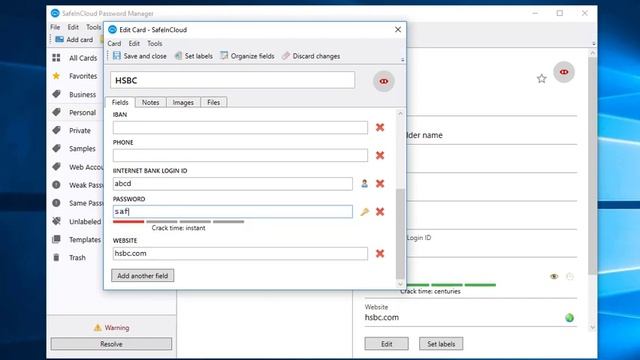The height and width of the screenshot is (360, 640).
Task: Select the Personal label in sidebar
Action: coord(82,112)
